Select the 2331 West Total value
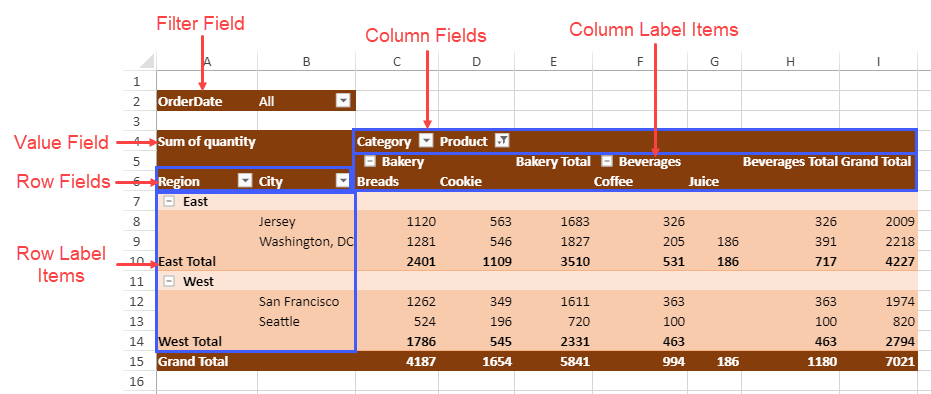Screen dimensions: 931x394 [575, 342]
